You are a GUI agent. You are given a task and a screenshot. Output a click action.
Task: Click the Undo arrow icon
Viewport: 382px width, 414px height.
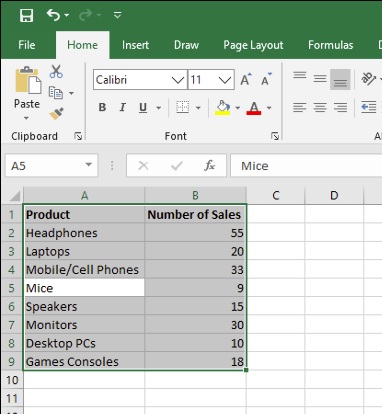(x=54, y=15)
